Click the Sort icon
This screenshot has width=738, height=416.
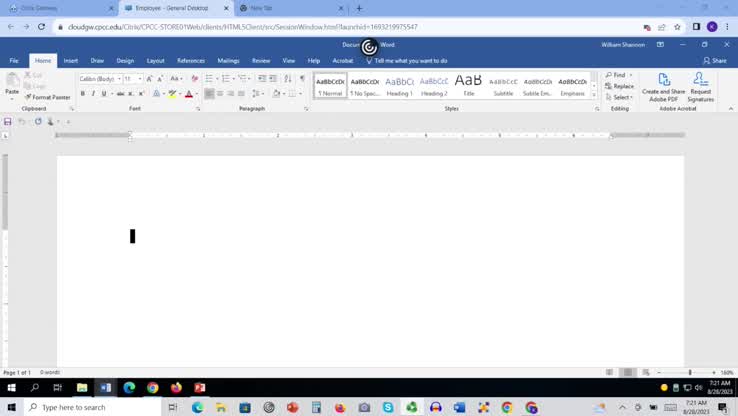click(x=288, y=79)
